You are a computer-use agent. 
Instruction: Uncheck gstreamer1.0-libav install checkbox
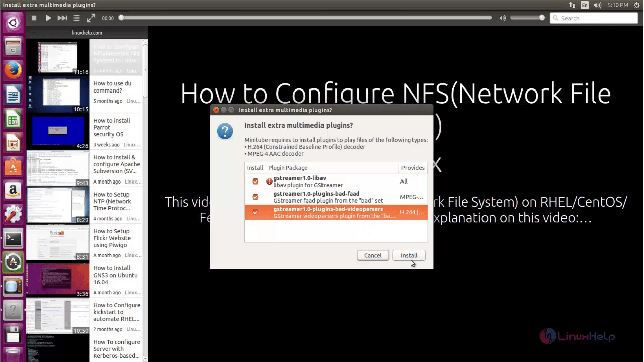255,182
